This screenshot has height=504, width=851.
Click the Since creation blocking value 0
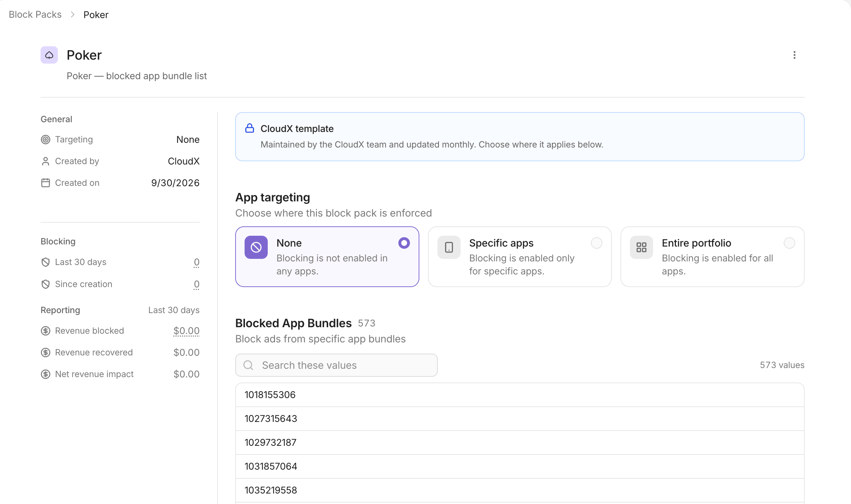coord(196,284)
